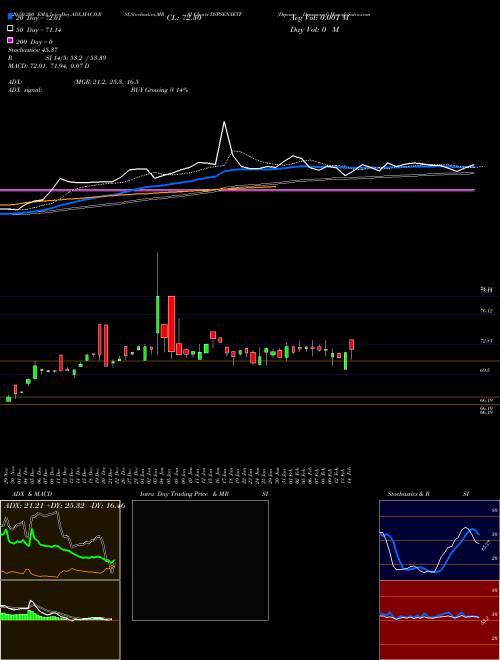
Task: Click the white moving-average spike peak
Action: pos(224,122)
